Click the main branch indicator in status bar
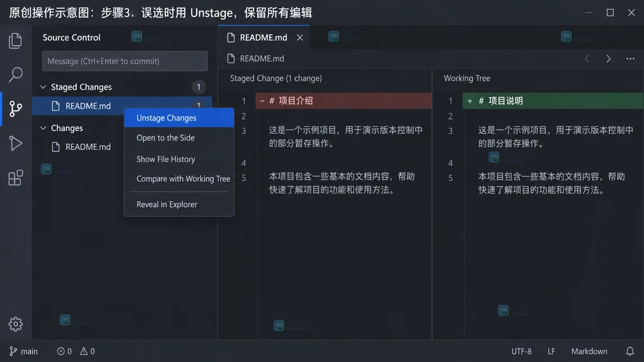Image resolution: width=644 pixels, height=362 pixels. (x=23, y=351)
